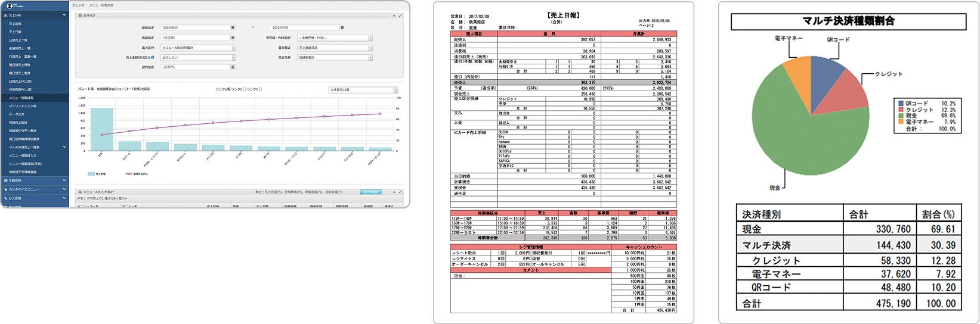Check the ランクC checkbox
980x324 pixels.
point(260,89)
